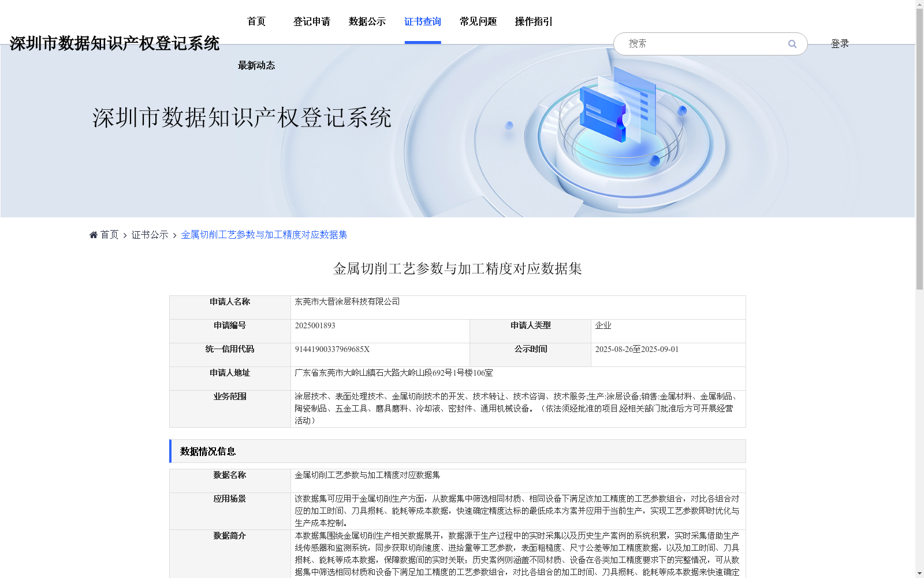Open the 企业 applicant type link

click(602, 325)
